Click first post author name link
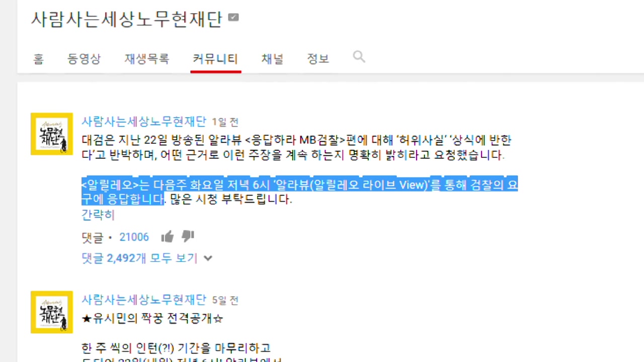The width and height of the screenshot is (644, 362). pyautogui.click(x=144, y=122)
